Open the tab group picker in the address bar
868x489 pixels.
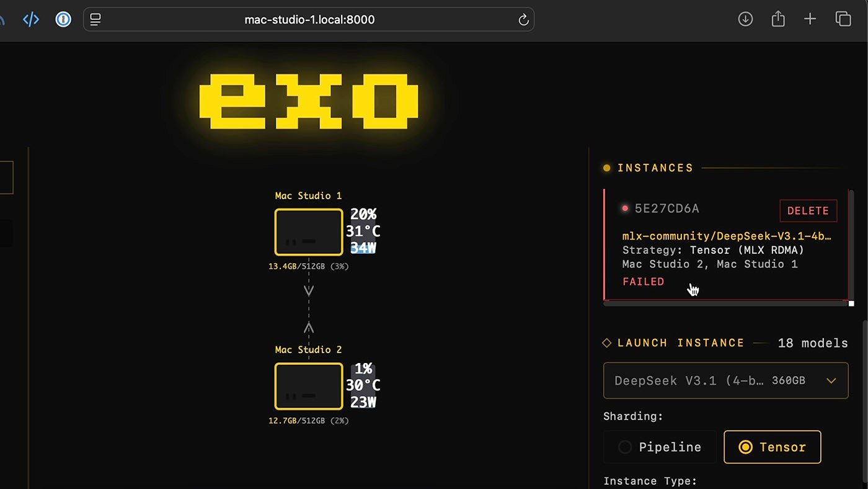tap(95, 19)
